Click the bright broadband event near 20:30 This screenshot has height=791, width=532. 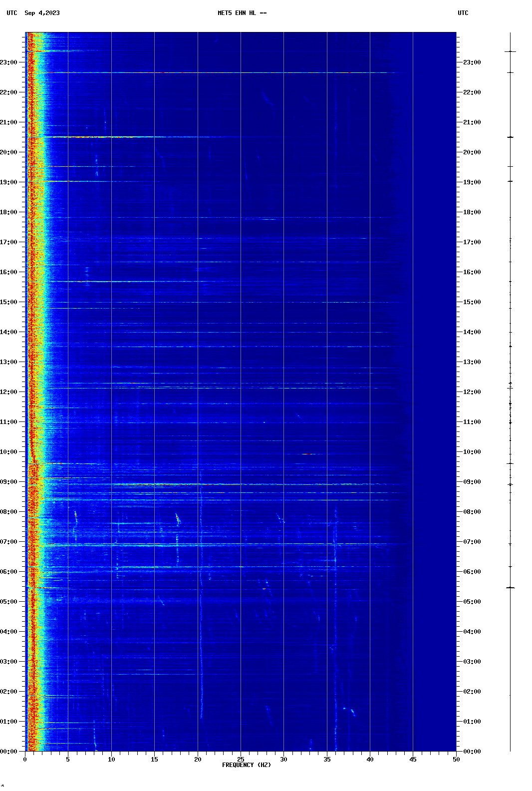(100, 137)
